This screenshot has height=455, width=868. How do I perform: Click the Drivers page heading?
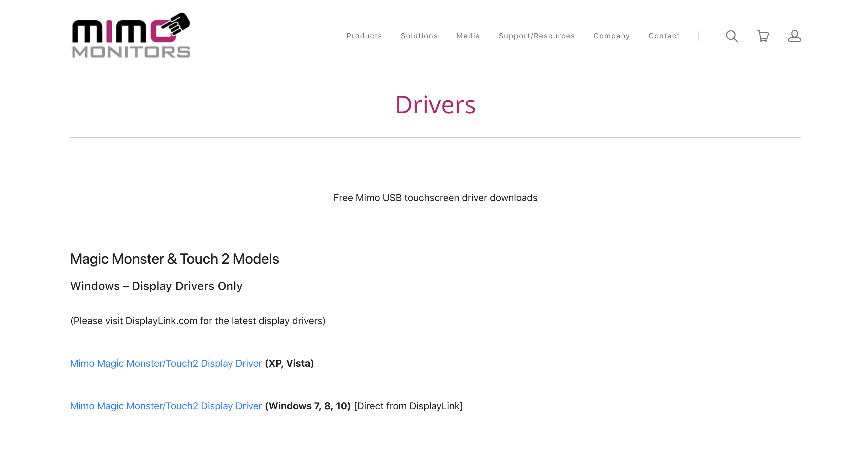(435, 105)
